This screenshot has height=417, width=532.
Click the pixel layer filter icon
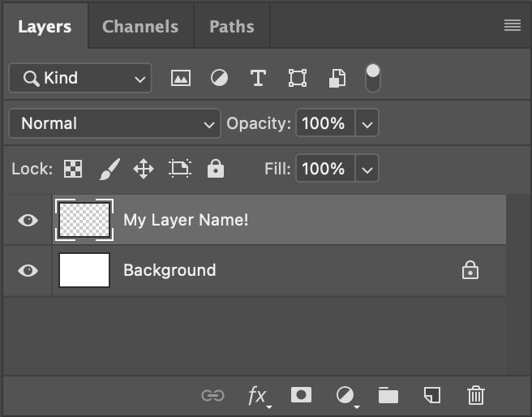pos(180,78)
